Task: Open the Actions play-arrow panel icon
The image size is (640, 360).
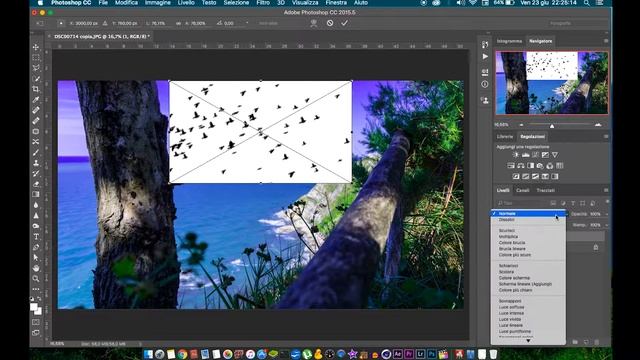Action: pos(485,56)
